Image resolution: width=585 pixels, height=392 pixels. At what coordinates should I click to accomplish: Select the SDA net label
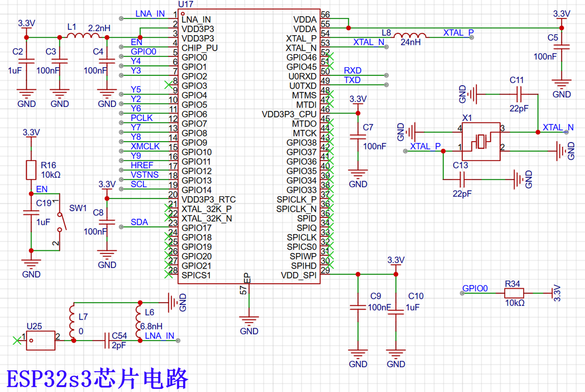139,222
